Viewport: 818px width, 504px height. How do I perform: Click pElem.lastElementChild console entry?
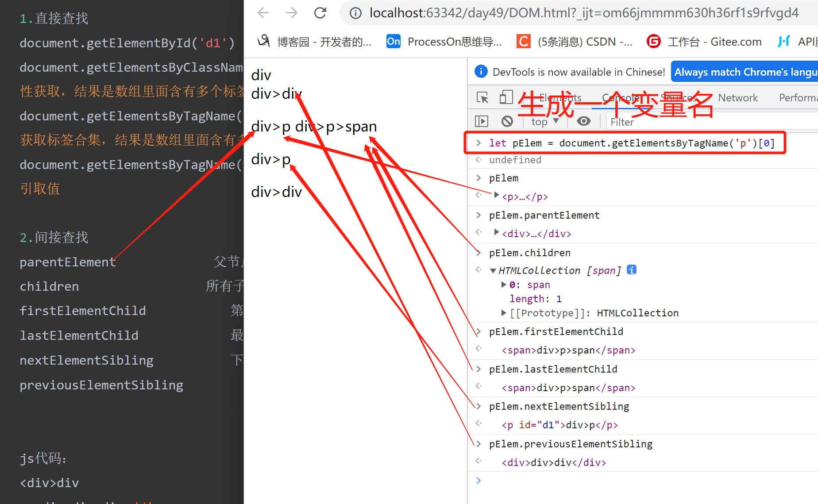click(553, 369)
